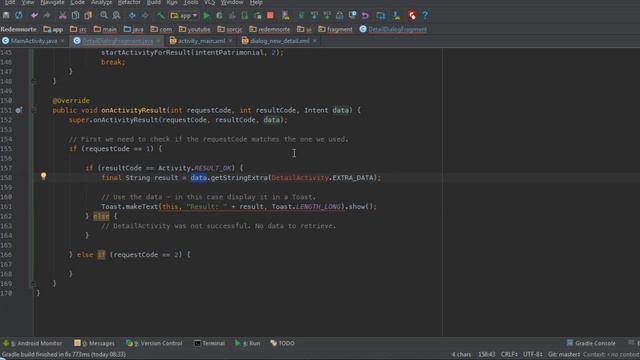Collapse fold marker at line 169
640x360 pixels.
(x=34, y=284)
